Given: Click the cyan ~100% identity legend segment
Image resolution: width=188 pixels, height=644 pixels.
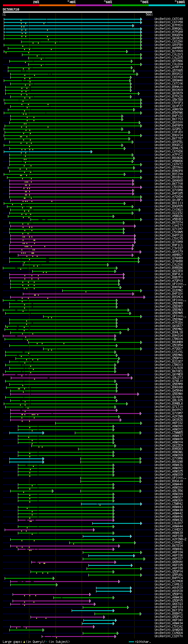Looking at the screenshot, I should pos(167,5).
